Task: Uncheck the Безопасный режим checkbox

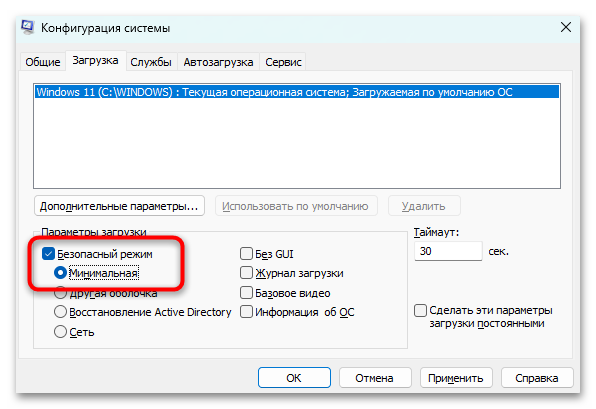Action: [48, 254]
